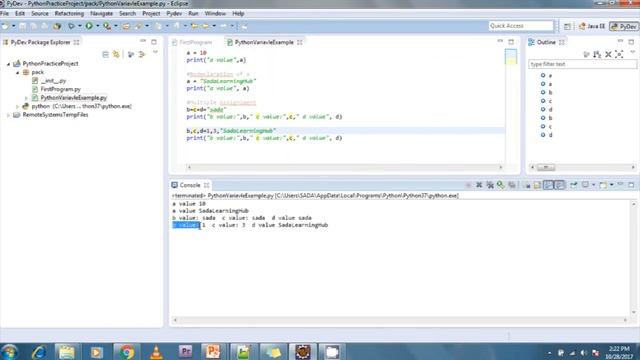This screenshot has height=360, width=640.
Task: Click the Save icon in main toolbar
Action: point(23,26)
